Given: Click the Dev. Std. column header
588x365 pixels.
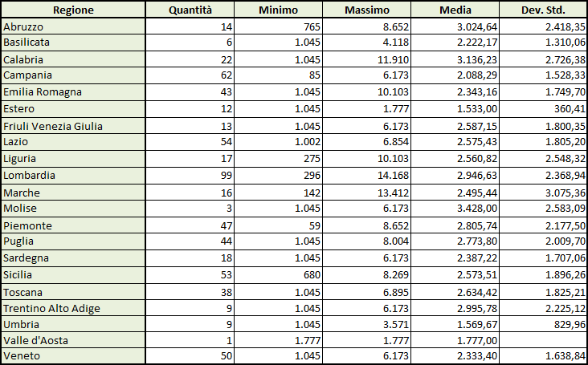Looking at the screenshot, I should pos(543,10).
